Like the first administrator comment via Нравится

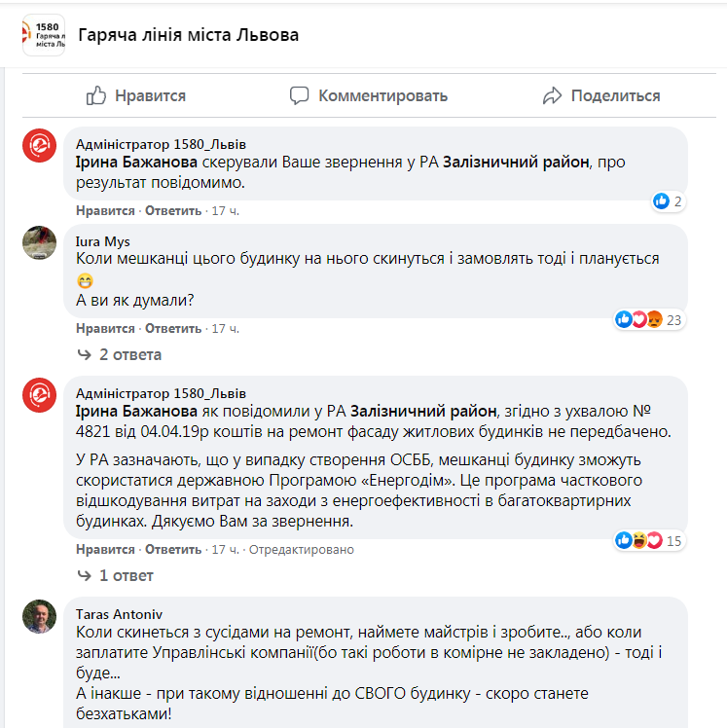tap(105, 211)
